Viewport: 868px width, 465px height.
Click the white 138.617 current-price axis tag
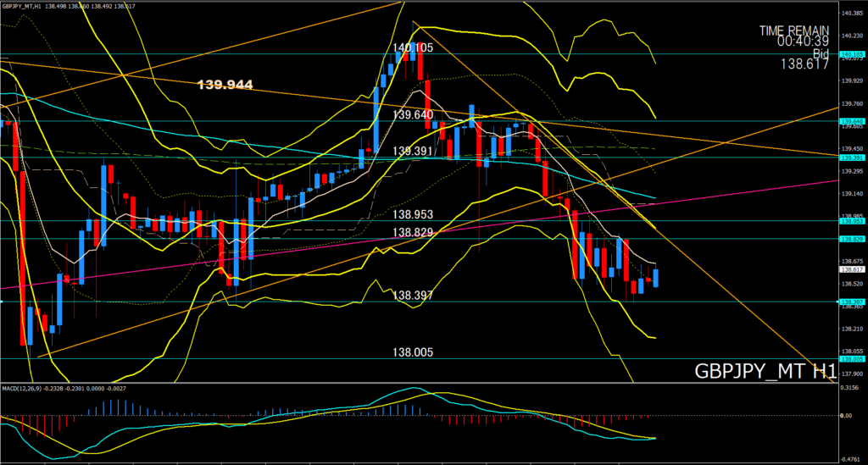click(852, 270)
